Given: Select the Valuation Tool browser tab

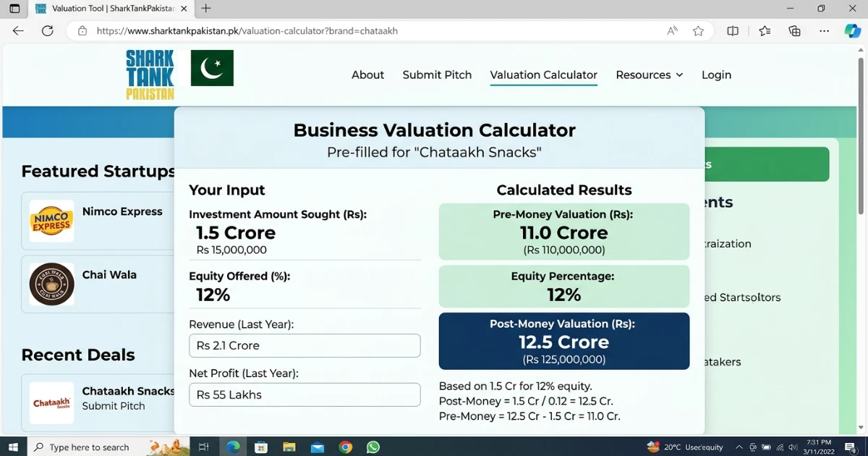Looking at the screenshot, I should (x=112, y=9).
